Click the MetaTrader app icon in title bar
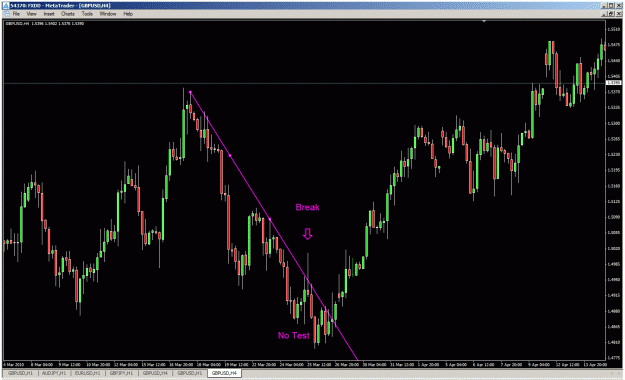Image resolution: width=625 pixels, height=380 pixels. click(x=6, y=5)
